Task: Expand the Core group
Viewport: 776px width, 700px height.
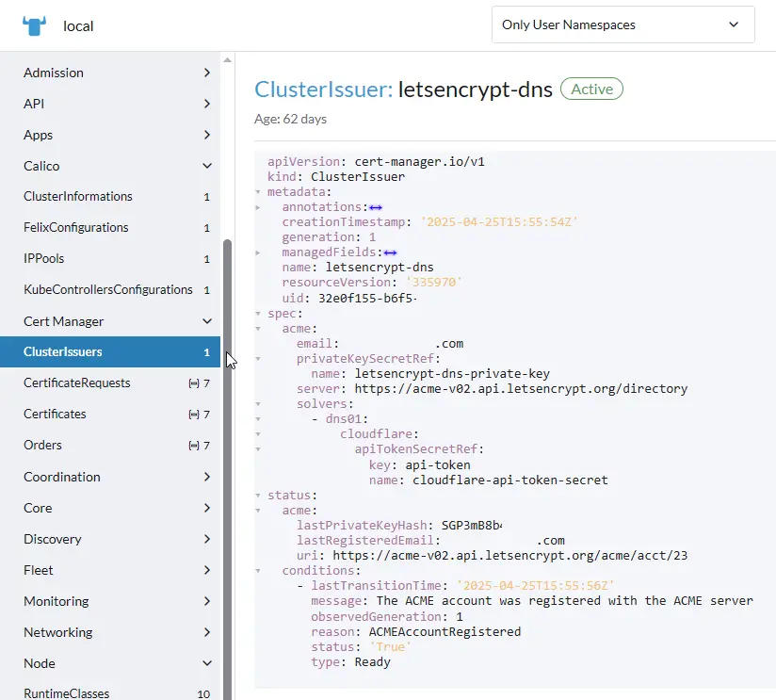Action: 207,508
